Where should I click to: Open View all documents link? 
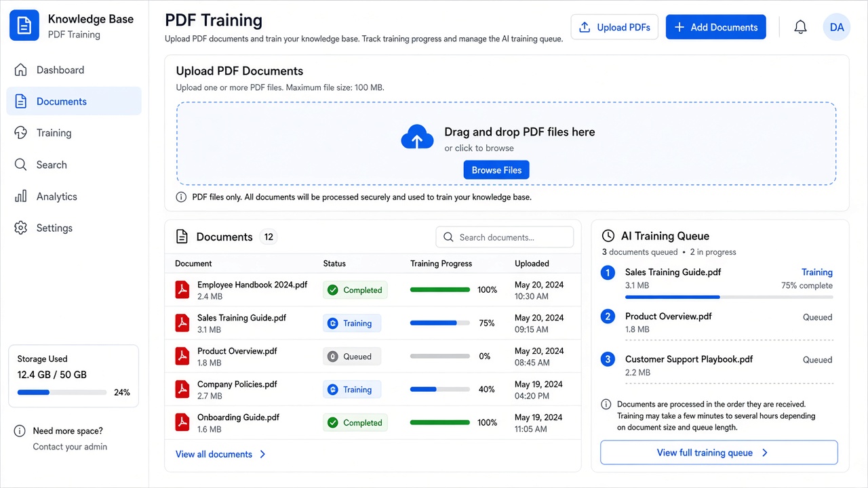(220, 454)
